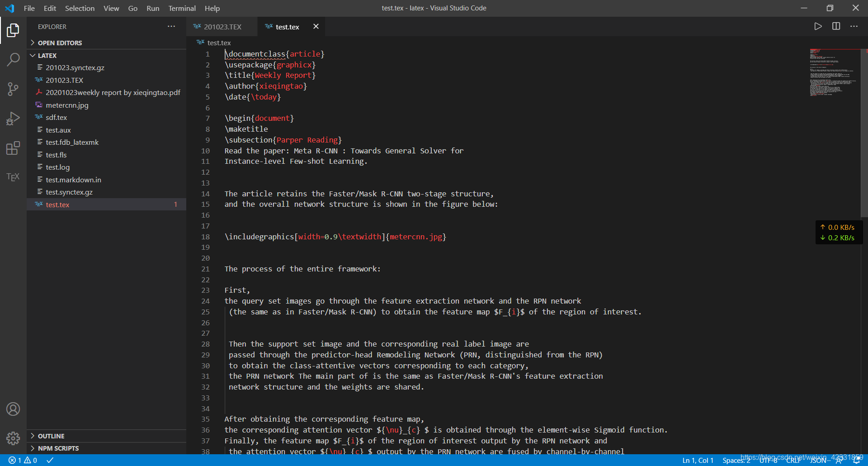This screenshot has width=868, height=466.
Task: Select metercnn.jpg in the Explorer
Action: (x=67, y=105)
